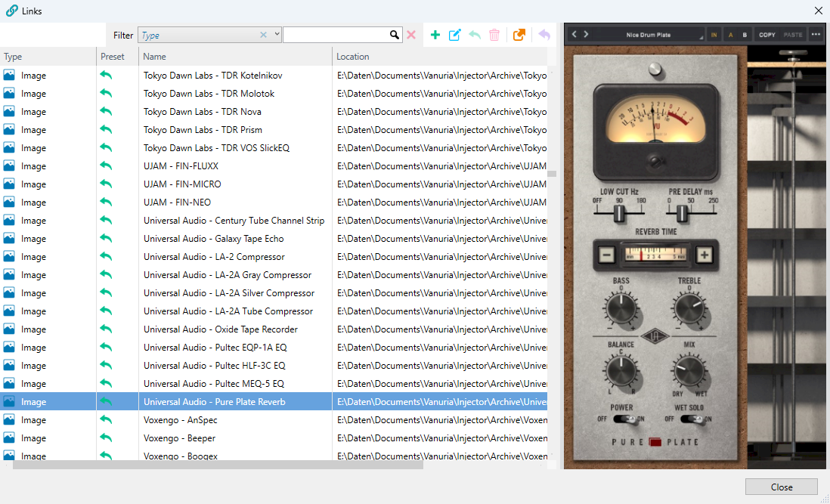Click the horizontal scrollbar of the list

(x=218, y=465)
